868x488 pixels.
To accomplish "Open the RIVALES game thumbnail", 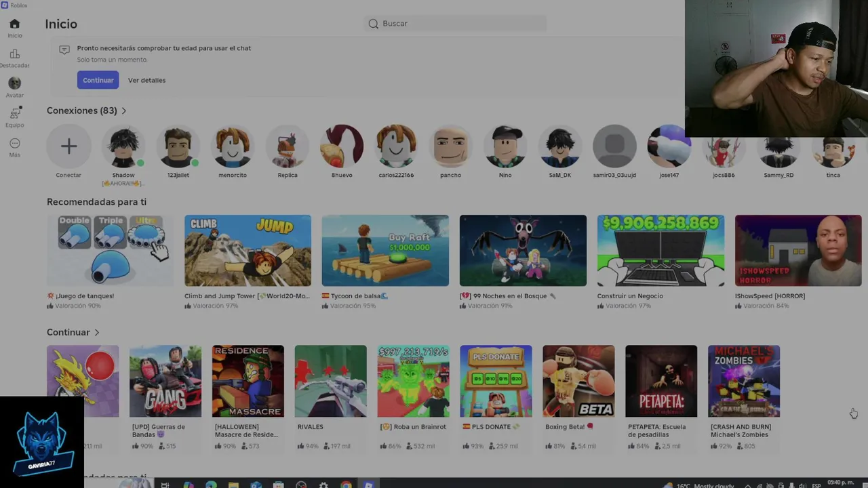I will (x=331, y=381).
